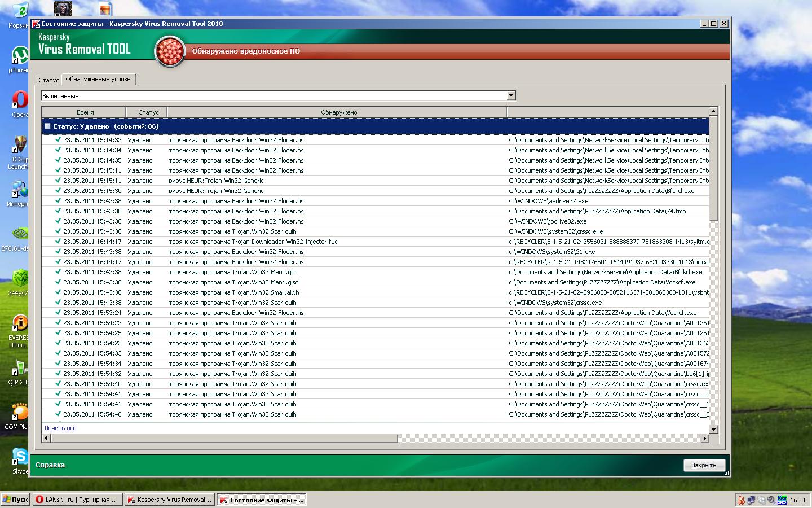Select the row with path C:\WINDOWS\jodrive32.exe
Screen dimensions: 812x508
click(x=375, y=221)
